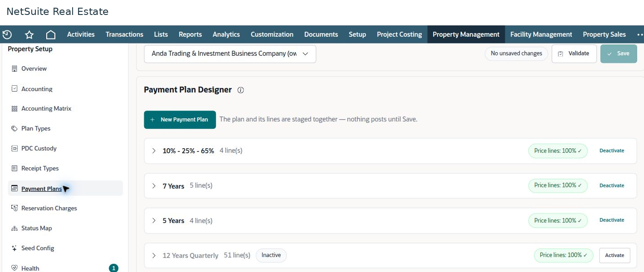Screen dimensions: 644x272
Task: Expand the 7 Years payment plan
Action: point(154,186)
